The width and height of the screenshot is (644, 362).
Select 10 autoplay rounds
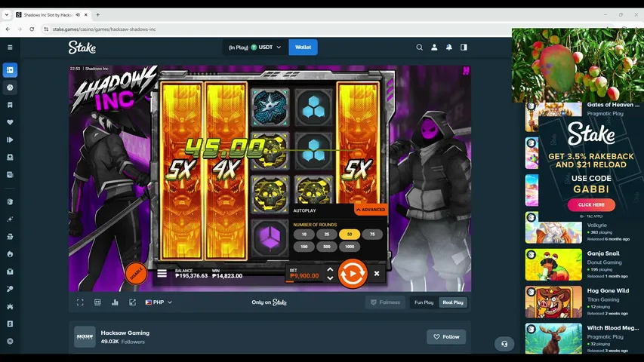pyautogui.click(x=304, y=235)
